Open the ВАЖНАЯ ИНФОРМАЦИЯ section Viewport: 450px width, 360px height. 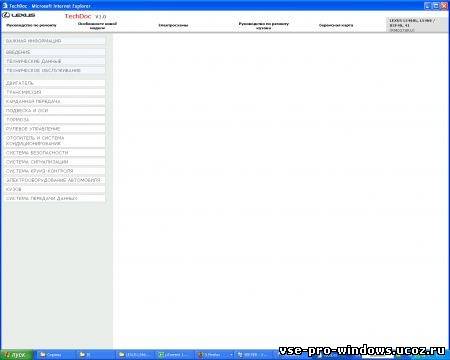tap(55, 41)
